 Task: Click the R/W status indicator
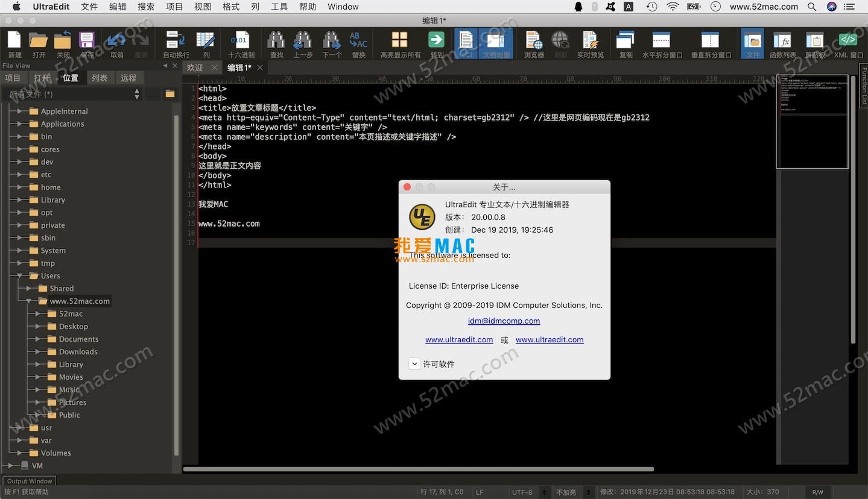pyautogui.click(x=817, y=492)
